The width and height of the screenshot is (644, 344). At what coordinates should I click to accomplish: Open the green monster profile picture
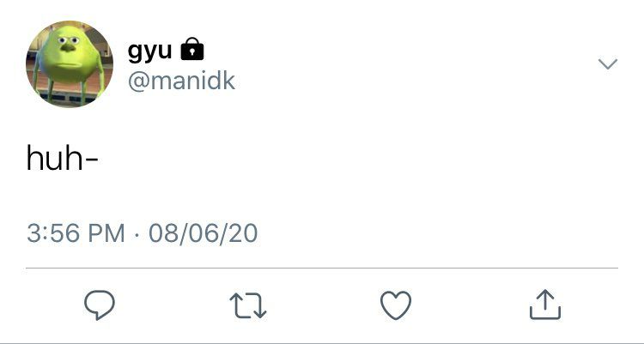(x=70, y=63)
